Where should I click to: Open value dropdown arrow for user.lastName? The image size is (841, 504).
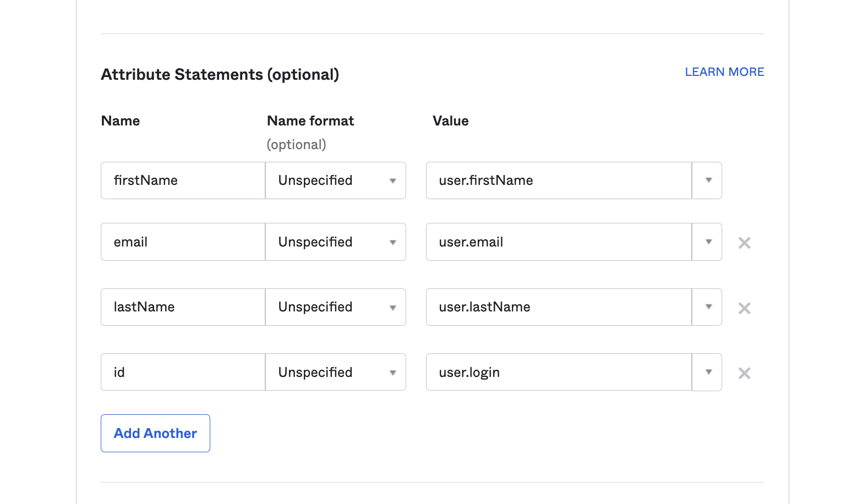[707, 307]
